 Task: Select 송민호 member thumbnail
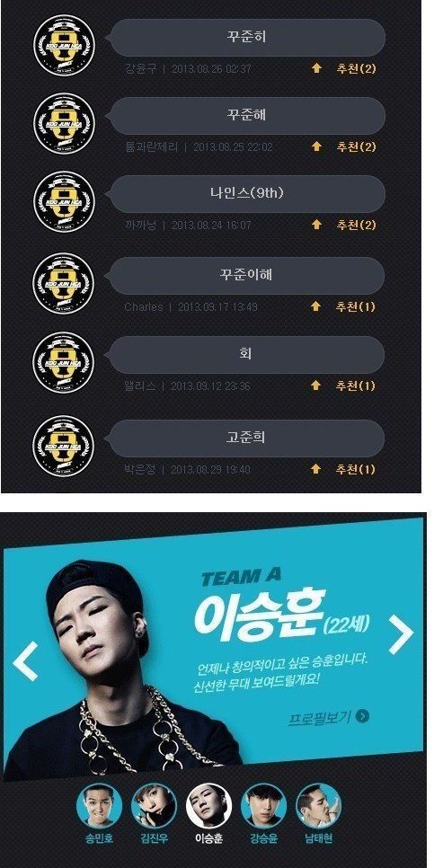pos(99,806)
